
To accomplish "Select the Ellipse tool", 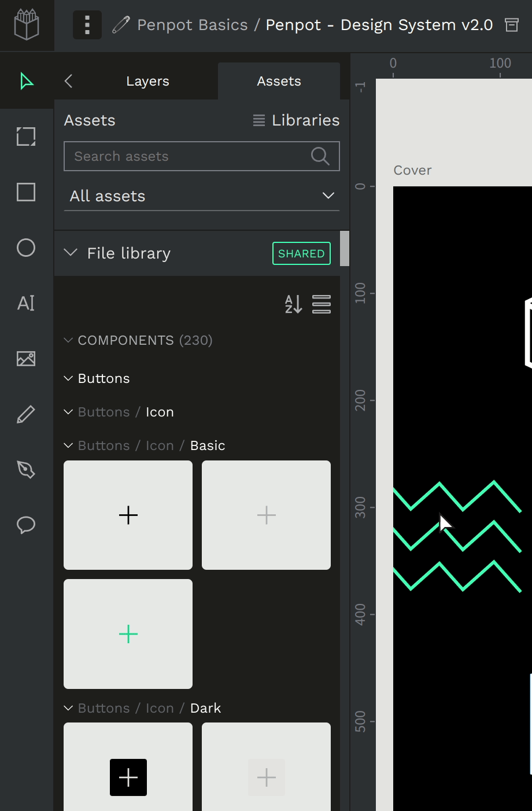I will (26, 248).
